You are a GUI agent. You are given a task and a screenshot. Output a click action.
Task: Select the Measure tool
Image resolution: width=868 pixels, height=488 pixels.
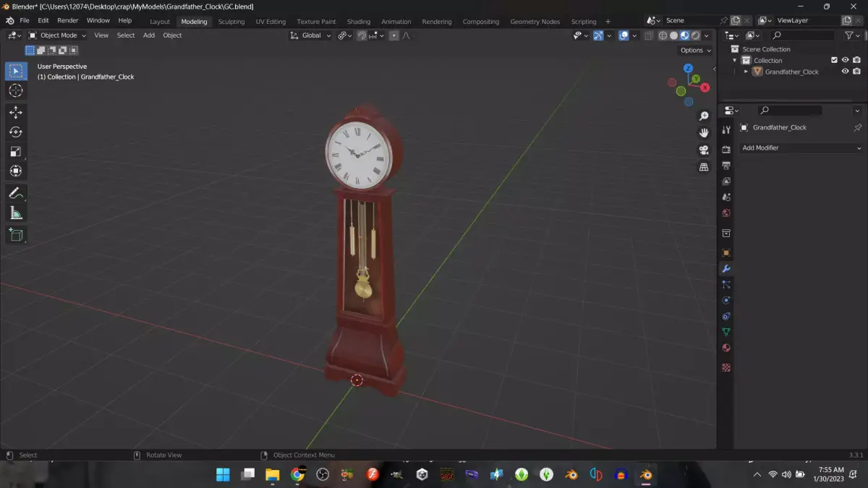(16, 213)
